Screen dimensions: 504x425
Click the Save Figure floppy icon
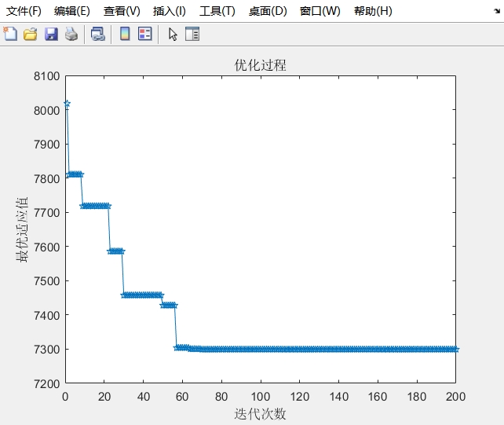(x=51, y=34)
